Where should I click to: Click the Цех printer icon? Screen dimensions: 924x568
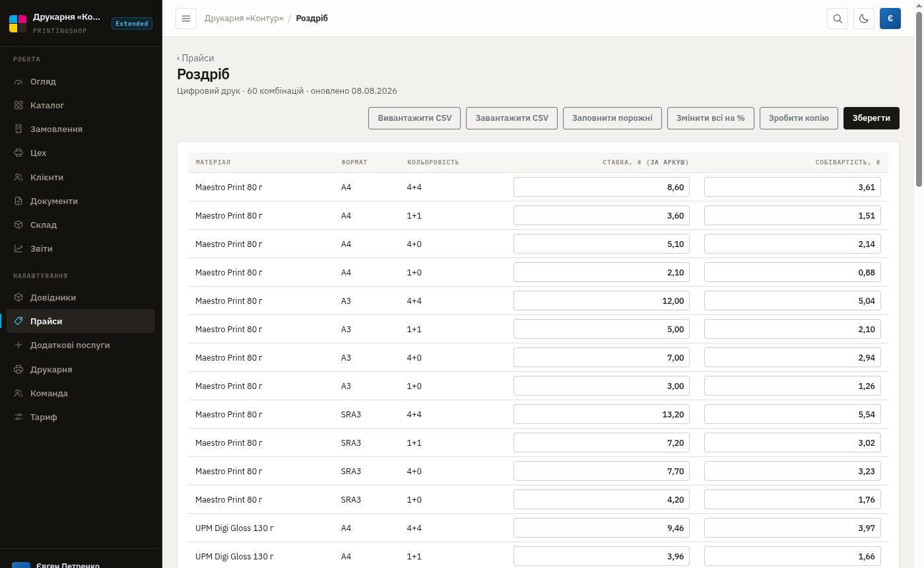tap(18, 153)
